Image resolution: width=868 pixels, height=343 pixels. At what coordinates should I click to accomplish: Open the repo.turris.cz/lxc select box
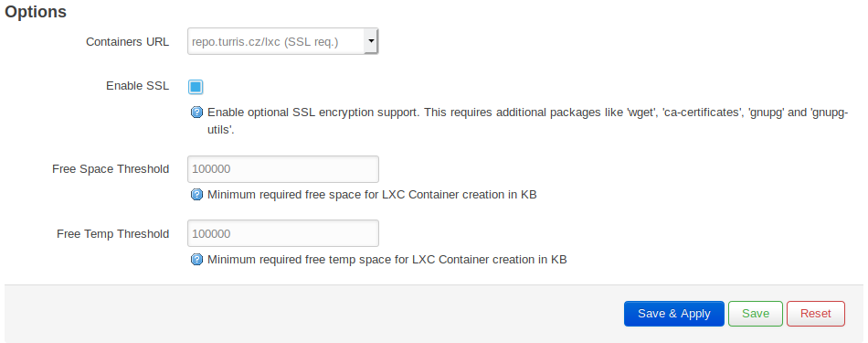coord(283,41)
